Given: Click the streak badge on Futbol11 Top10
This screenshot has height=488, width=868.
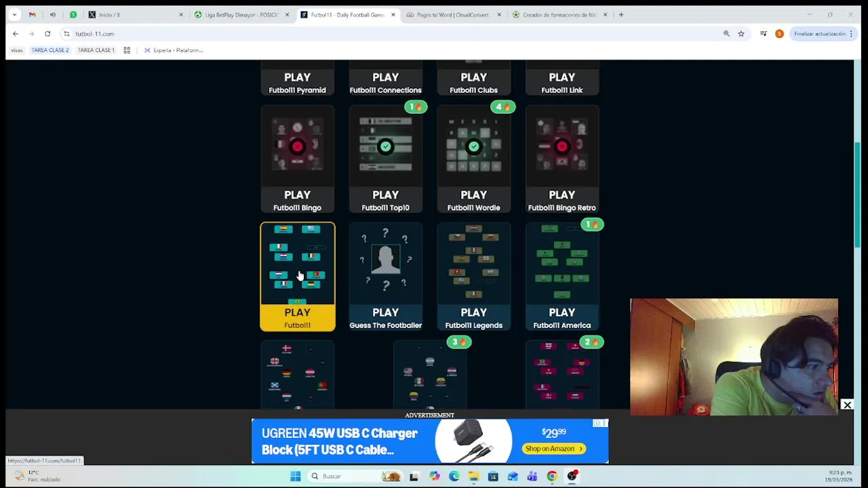Looking at the screenshot, I should pyautogui.click(x=416, y=107).
